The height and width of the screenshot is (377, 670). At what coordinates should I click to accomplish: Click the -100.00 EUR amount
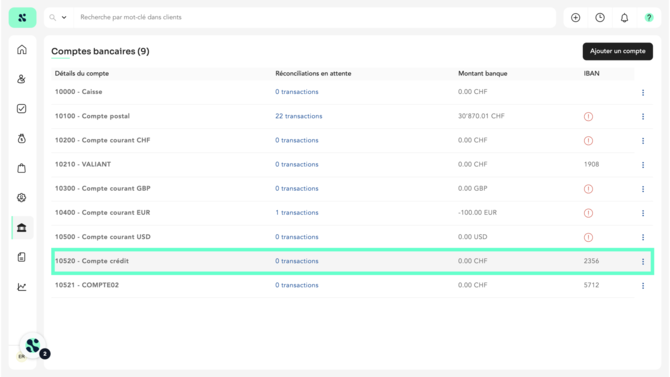(x=477, y=213)
